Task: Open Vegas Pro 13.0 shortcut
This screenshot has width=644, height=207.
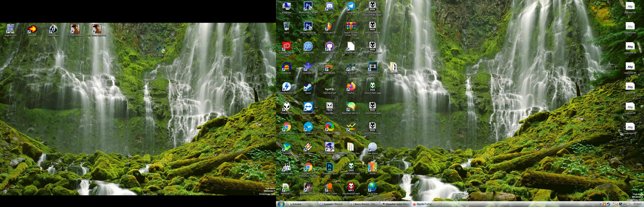Action: click(372, 69)
